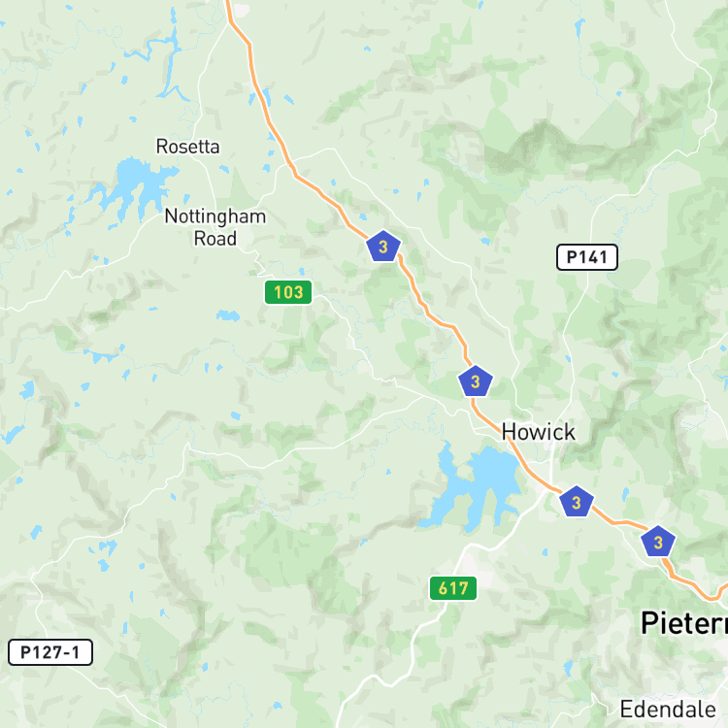Image resolution: width=728 pixels, height=728 pixels.
Task: Click the small pond south of the 103 shield
Action: point(228,315)
